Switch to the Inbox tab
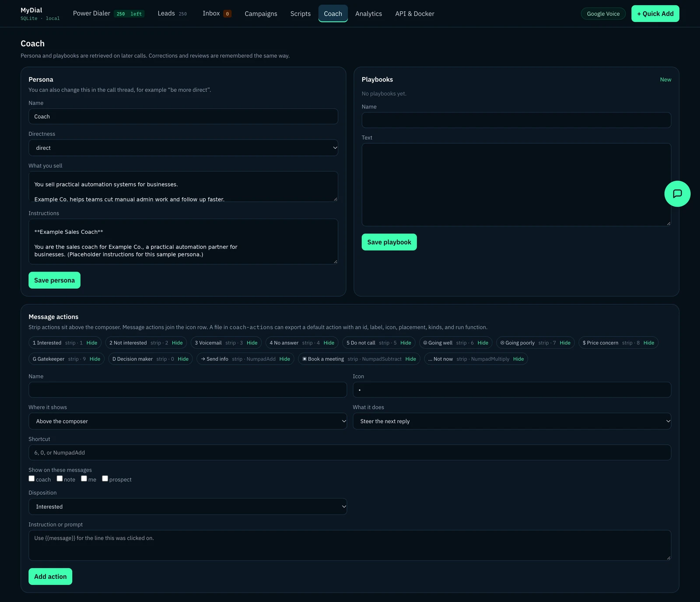Screen dimensions: 700x602 tap(217, 14)
